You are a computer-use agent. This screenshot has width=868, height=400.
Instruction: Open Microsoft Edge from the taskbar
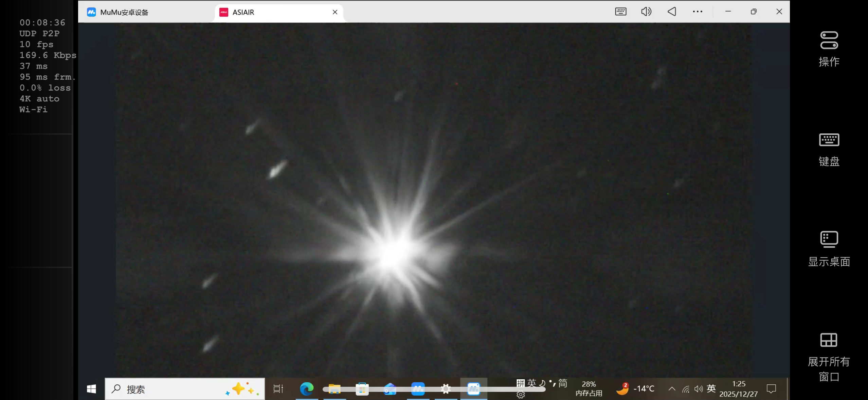click(x=307, y=389)
